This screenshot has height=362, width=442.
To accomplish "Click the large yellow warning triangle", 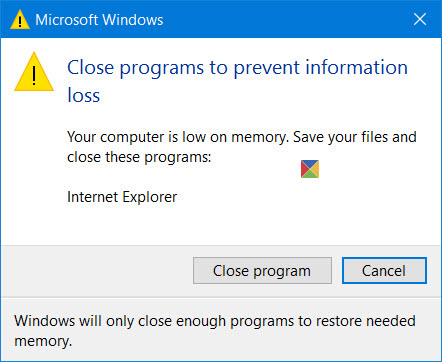I will (34, 72).
